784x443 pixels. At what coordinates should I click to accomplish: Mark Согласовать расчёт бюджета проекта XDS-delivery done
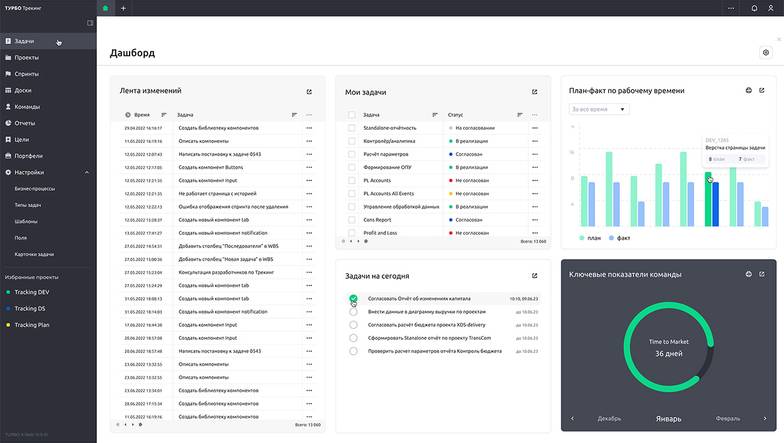point(353,325)
